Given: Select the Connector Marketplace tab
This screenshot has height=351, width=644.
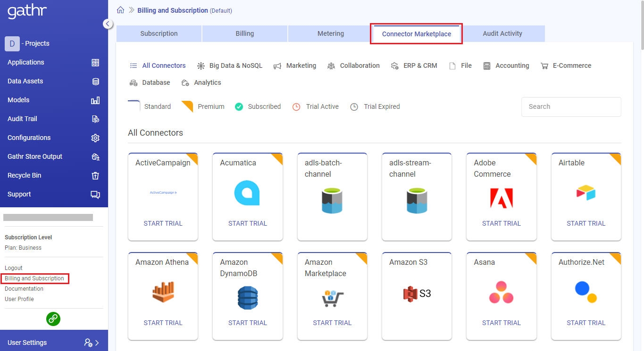Looking at the screenshot, I should pos(417,34).
